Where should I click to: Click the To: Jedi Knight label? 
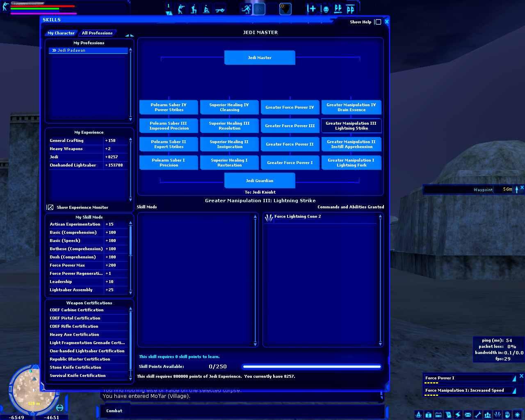(260, 192)
